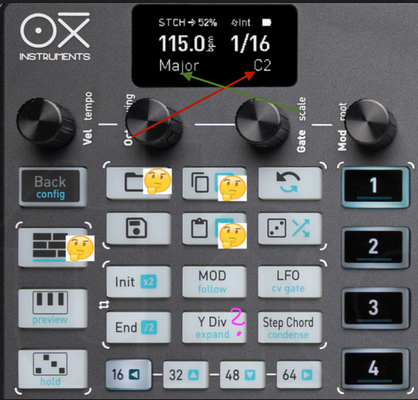Click the Vel tempo knob
Viewport: 418px width, 400px height.
[x=46, y=123]
